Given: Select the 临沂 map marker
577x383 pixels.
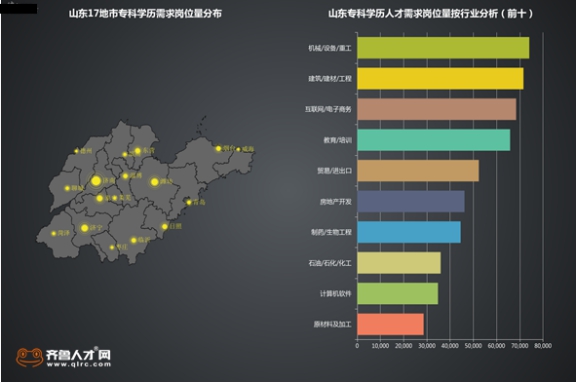Looking at the screenshot, I should (x=134, y=240).
